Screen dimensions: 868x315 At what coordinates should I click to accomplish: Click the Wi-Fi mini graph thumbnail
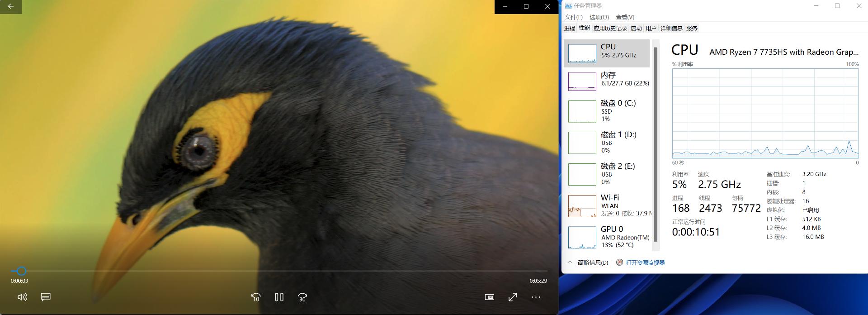click(x=582, y=206)
